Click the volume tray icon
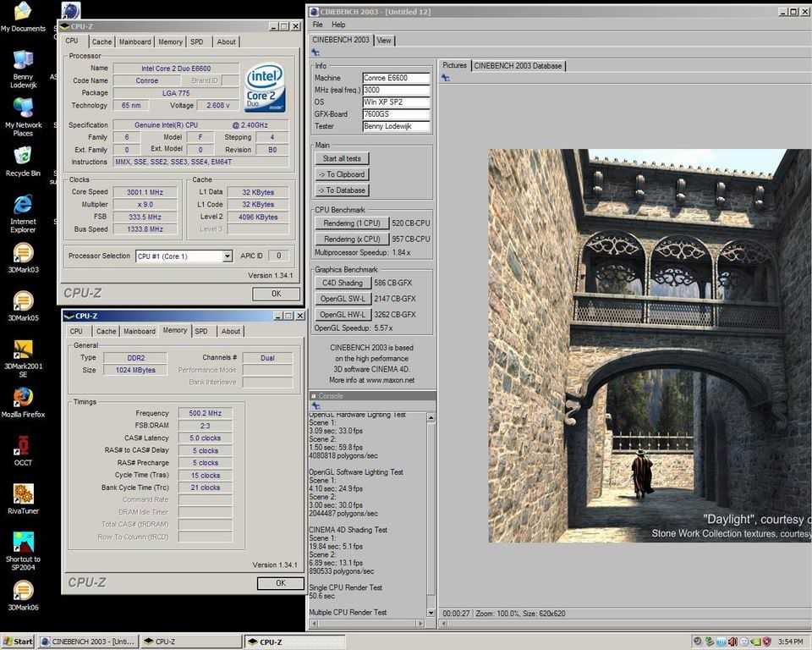The image size is (812, 650). pos(732,642)
